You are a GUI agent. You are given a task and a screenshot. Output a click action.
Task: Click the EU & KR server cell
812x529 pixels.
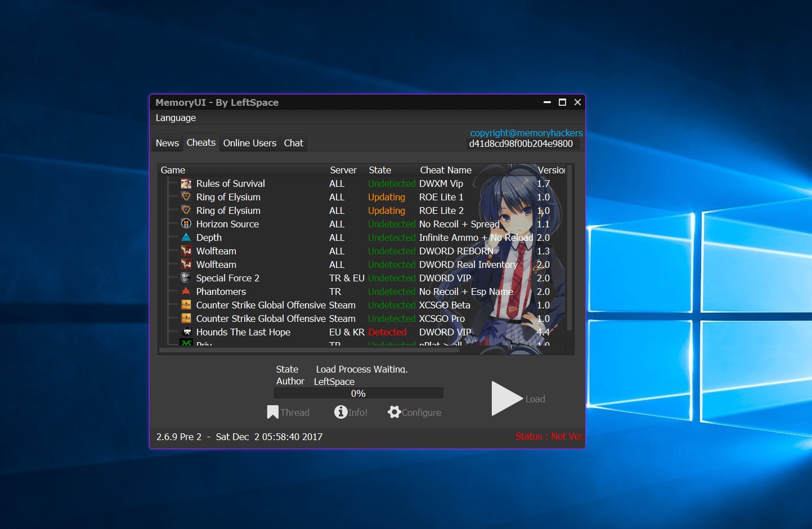pos(347,332)
